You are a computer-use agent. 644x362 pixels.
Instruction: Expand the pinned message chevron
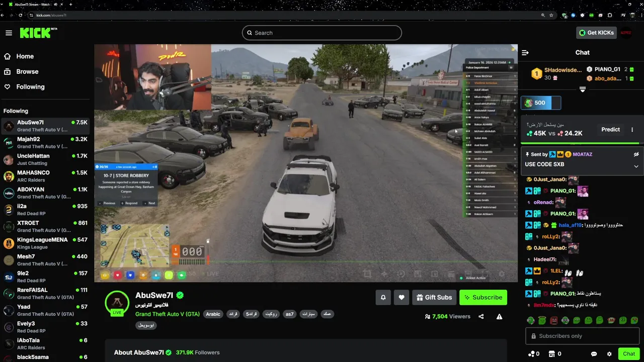click(636, 166)
